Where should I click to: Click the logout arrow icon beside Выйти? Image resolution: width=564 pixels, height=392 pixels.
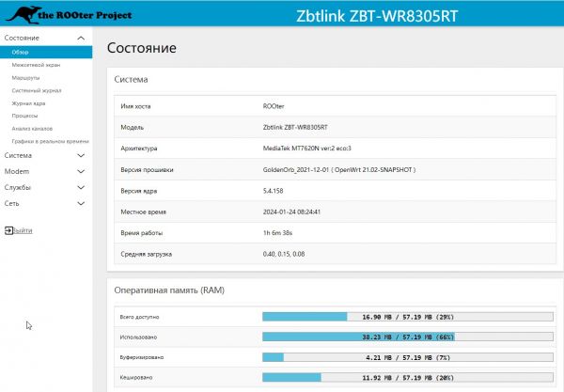8,230
